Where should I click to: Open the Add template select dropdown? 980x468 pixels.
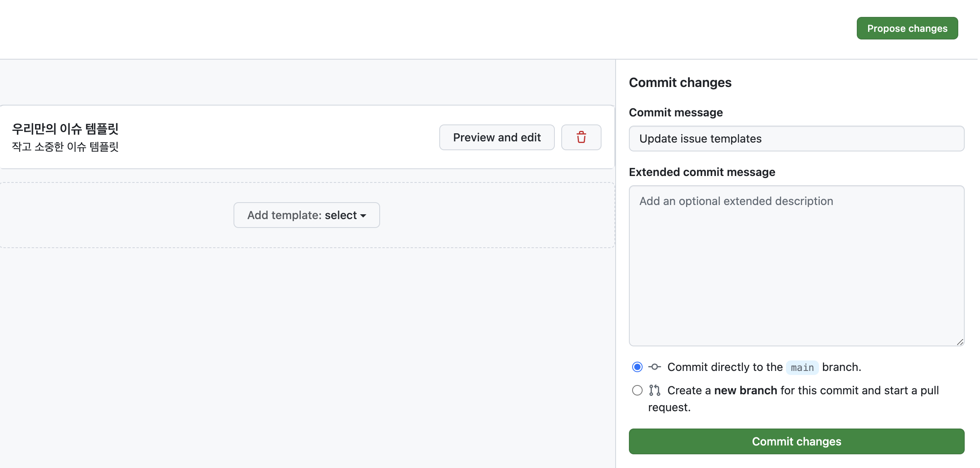pyautogui.click(x=306, y=215)
